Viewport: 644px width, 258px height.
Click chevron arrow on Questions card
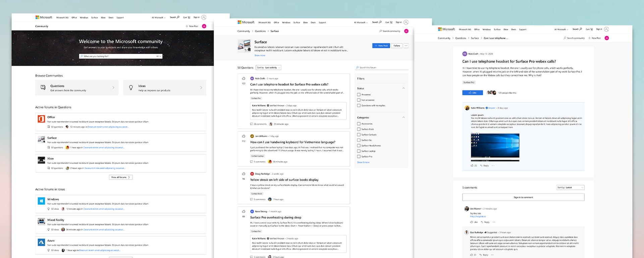113,88
